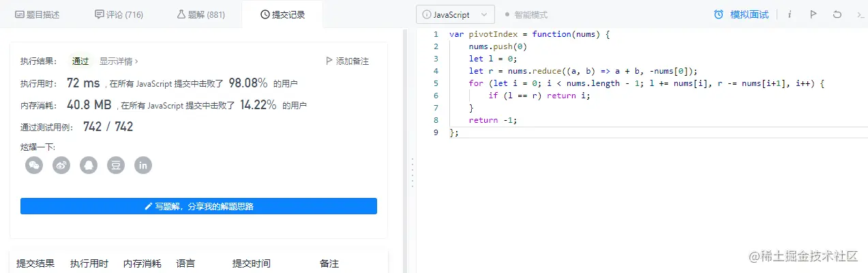Viewport: 868px width, 273px height.
Task: Open the 评论 (716) tab
Action: pos(119,14)
